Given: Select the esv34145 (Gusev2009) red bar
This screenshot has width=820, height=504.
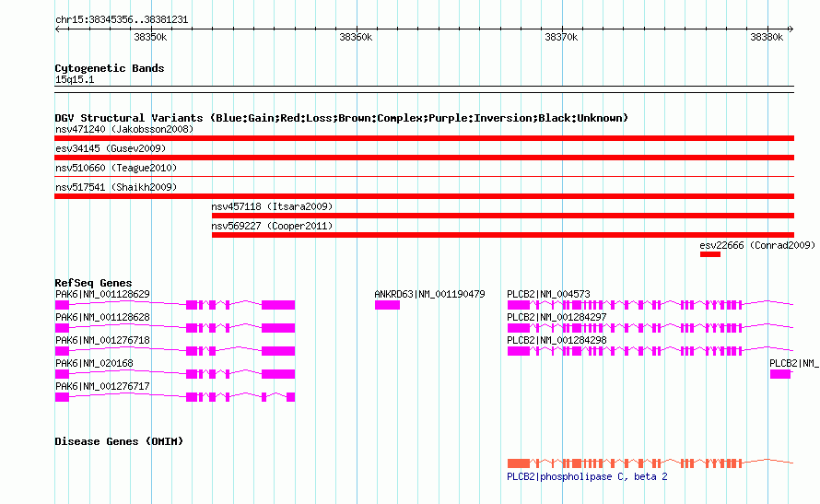Looking at the screenshot, I should 424,158.
